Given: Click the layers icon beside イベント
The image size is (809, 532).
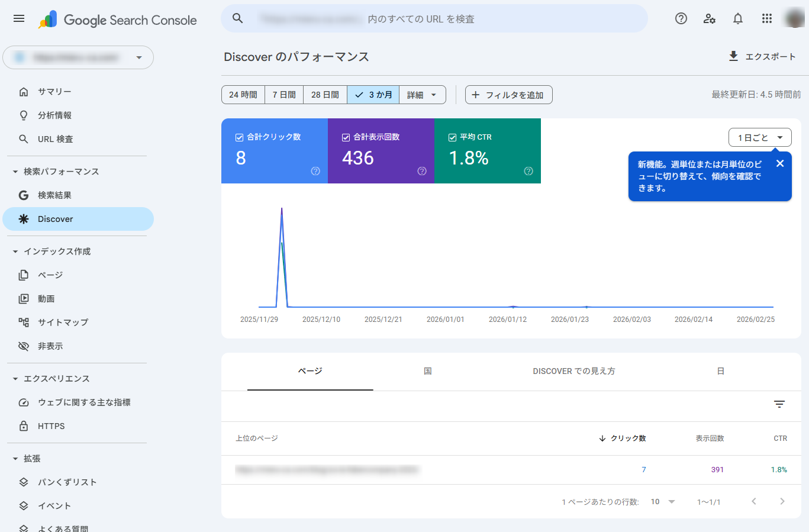Looking at the screenshot, I should (x=24, y=506).
